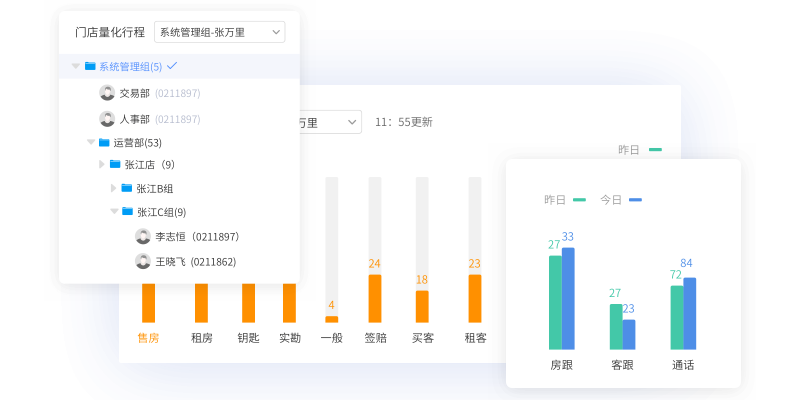Select the 钥匙 category label
This screenshot has width=800, height=400.
click(248, 338)
